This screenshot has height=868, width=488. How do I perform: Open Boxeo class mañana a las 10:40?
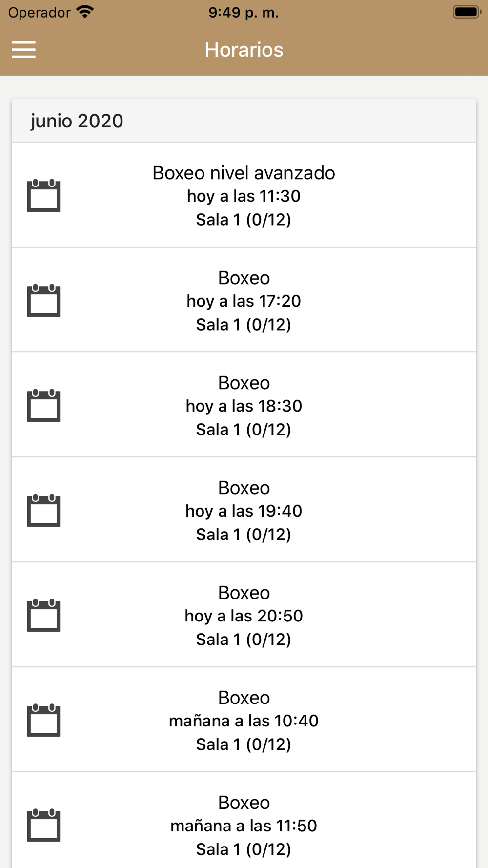pyautogui.click(x=244, y=720)
